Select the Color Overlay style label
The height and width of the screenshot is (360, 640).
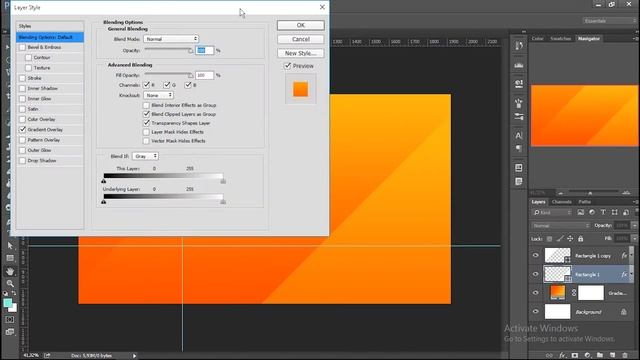click(41, 119)
